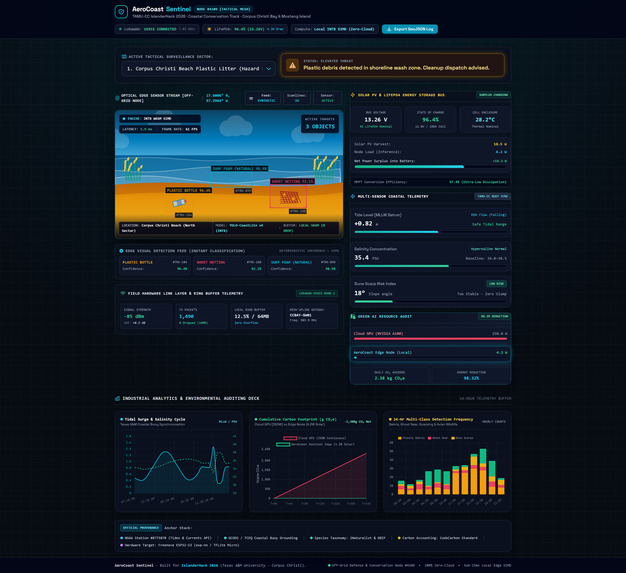The image size is (626, 573).
Task: Select the Ghost Netting confidence card
Action: [229, 265]
